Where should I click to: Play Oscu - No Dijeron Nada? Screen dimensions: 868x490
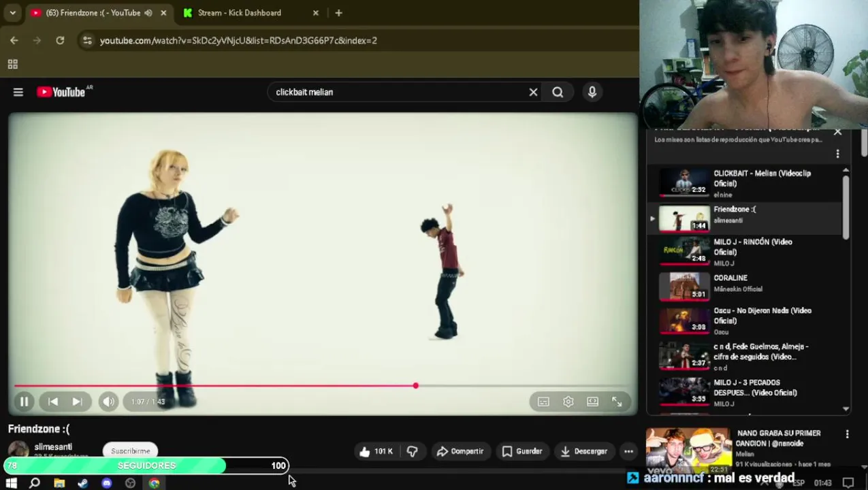745,321
